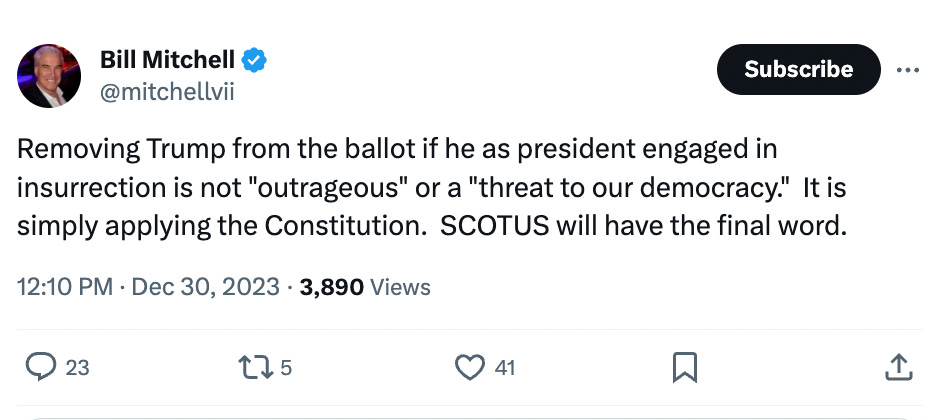Bookmark this post with the bookmark icon

point(685,367)
